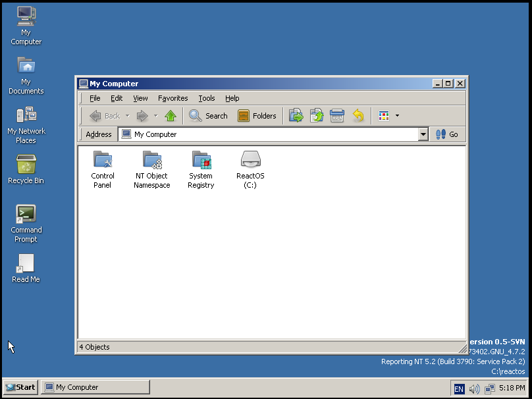This screenshot has width=532, height=399.
Task: Open the Search pane
Action: (208, 116)
